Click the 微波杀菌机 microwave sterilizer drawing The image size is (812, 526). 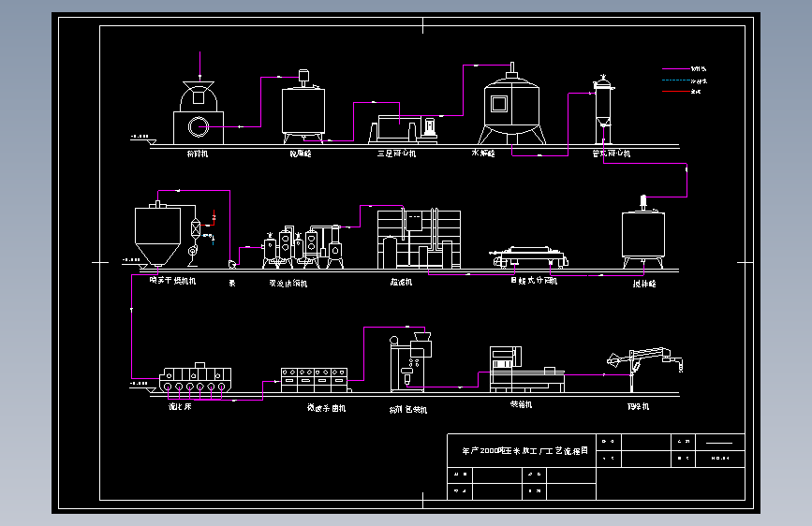(x=315, y=380)
